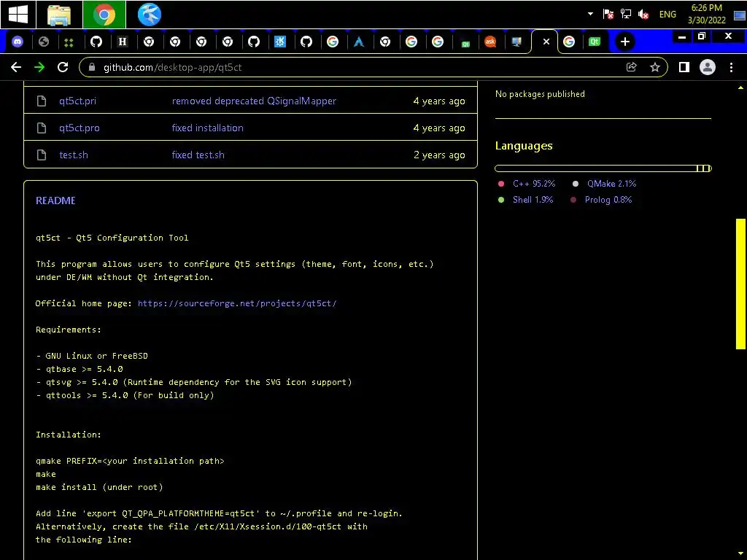
Task: Open the qt5ct.pro file
Action: tap(80, 128)
